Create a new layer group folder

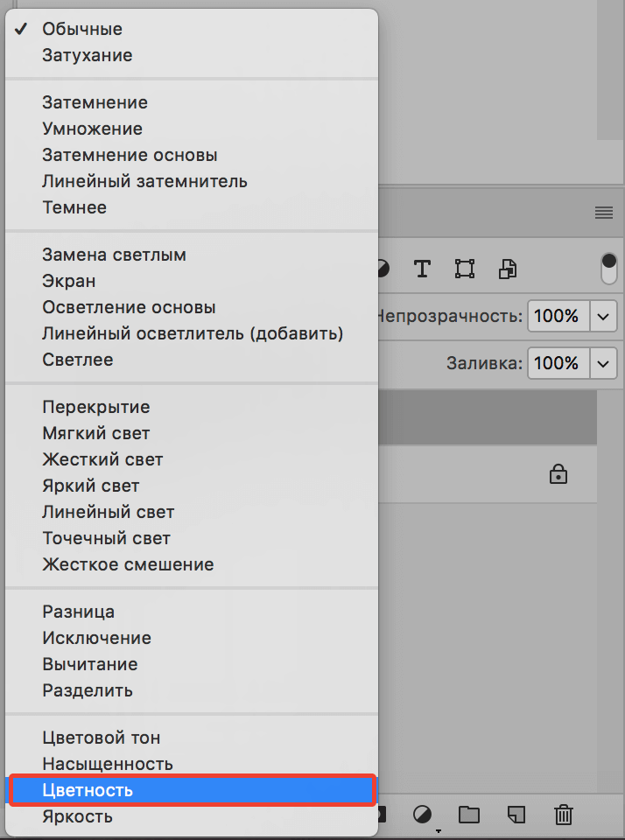pos(469,815)
